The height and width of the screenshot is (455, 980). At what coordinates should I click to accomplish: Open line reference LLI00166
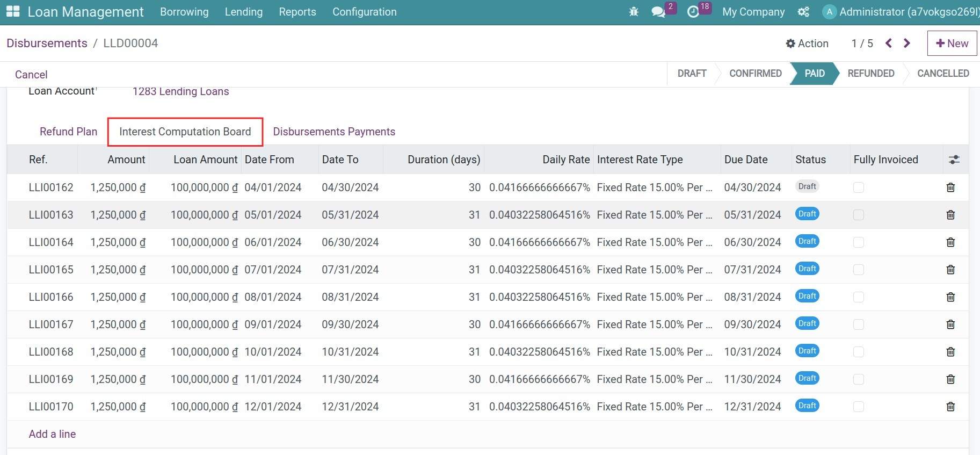51,297
